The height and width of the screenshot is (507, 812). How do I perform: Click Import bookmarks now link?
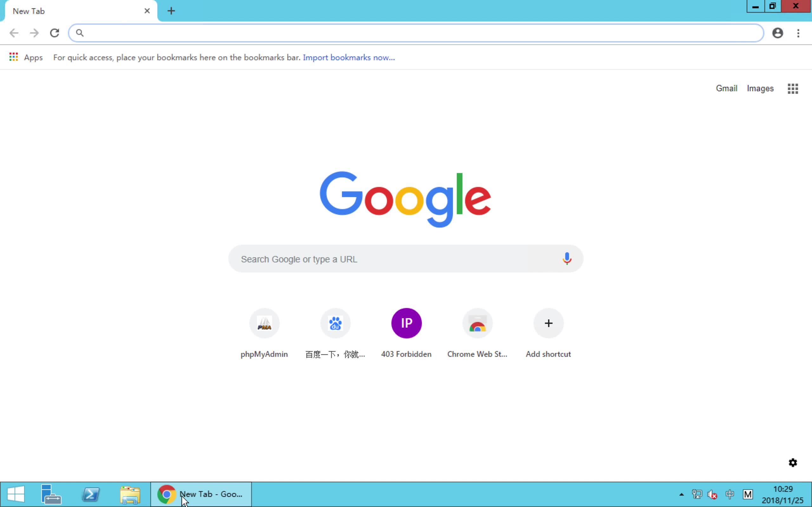(x=348, y=57)
